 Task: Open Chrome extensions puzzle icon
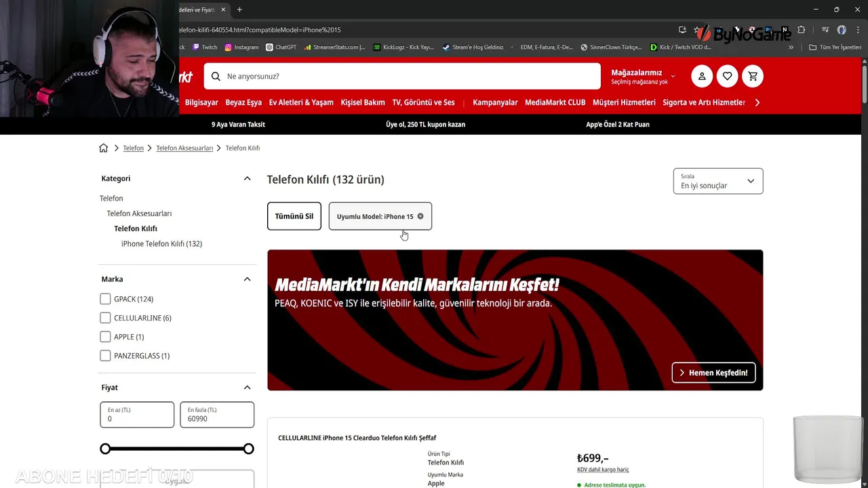[802, 30]
